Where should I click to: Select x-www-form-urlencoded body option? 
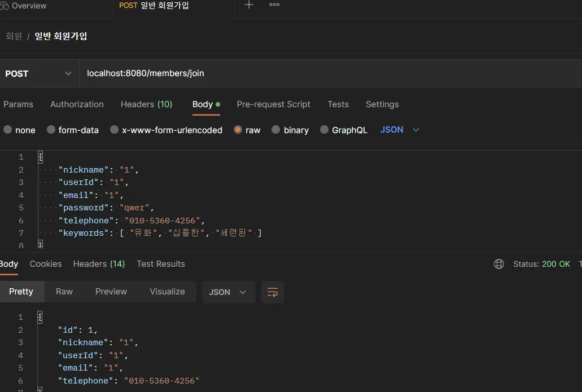coord(115,130)
